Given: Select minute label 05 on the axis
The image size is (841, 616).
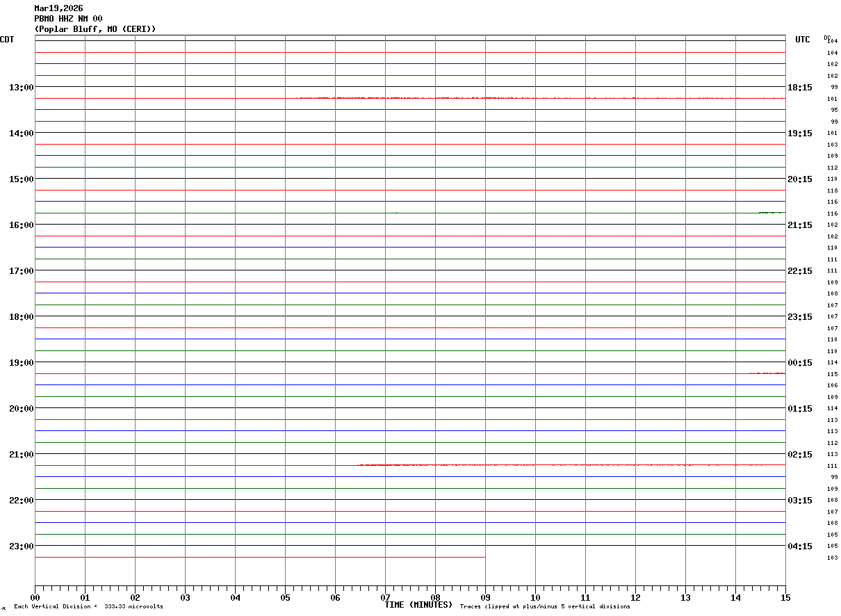Looking at the screenshot, I should 285,598.
